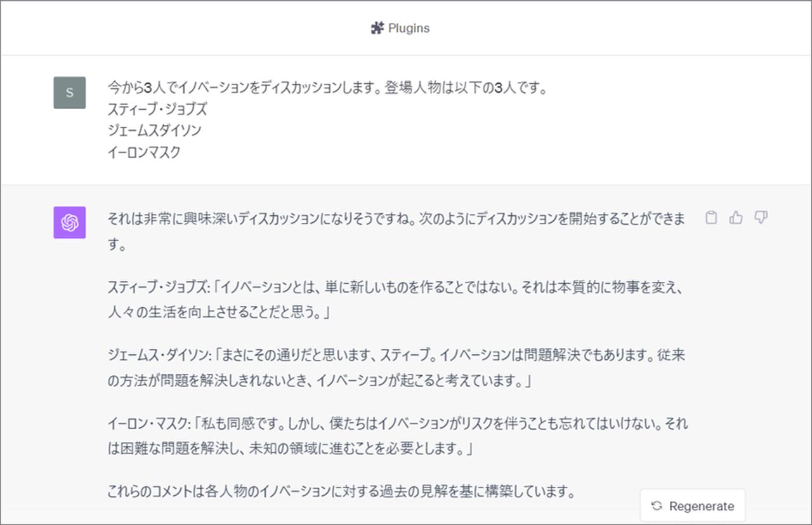Click the text "スティーブ・ジョブズ" in user message
The image size is (812, 525).
coord(157,109)
